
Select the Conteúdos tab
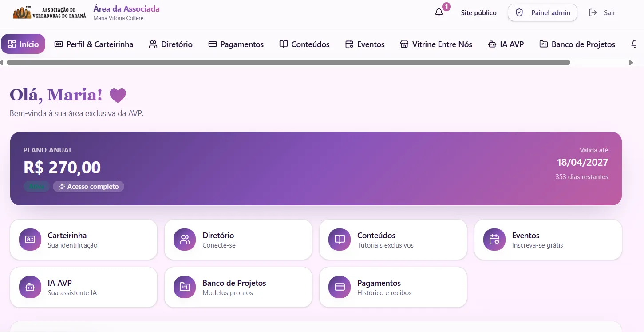pos(304,44)
